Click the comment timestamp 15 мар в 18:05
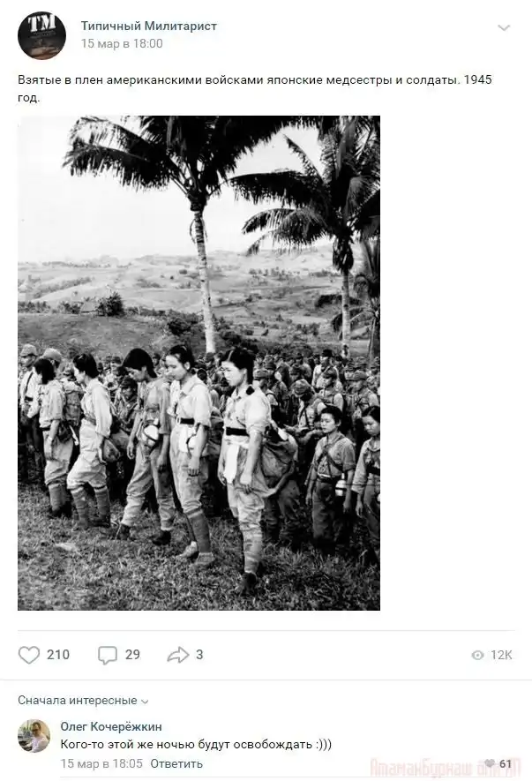The image size is (532, 781). click(x=101, y=763)
